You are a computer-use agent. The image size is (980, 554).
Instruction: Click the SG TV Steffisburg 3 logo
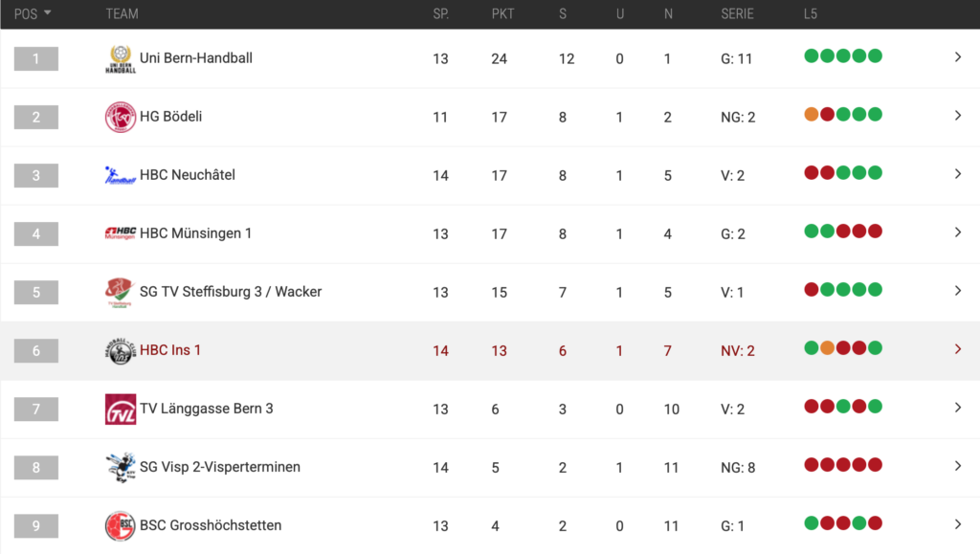coord(120,292)
